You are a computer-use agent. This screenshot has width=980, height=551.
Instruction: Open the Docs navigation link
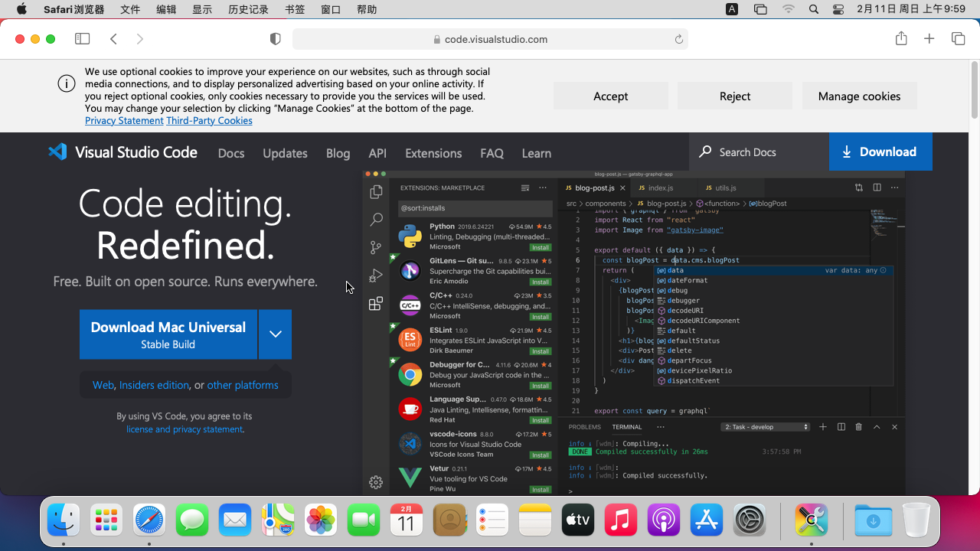231,153
